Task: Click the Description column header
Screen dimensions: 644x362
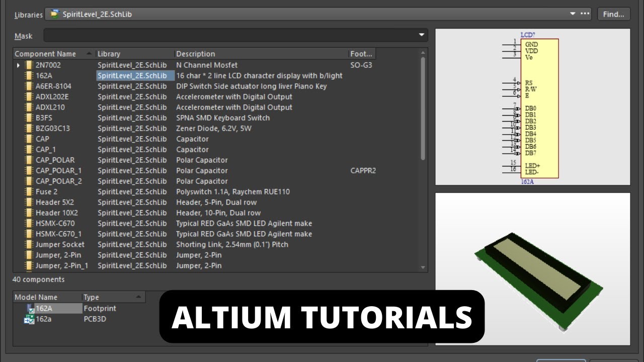Action: click(x=261, y=54)
